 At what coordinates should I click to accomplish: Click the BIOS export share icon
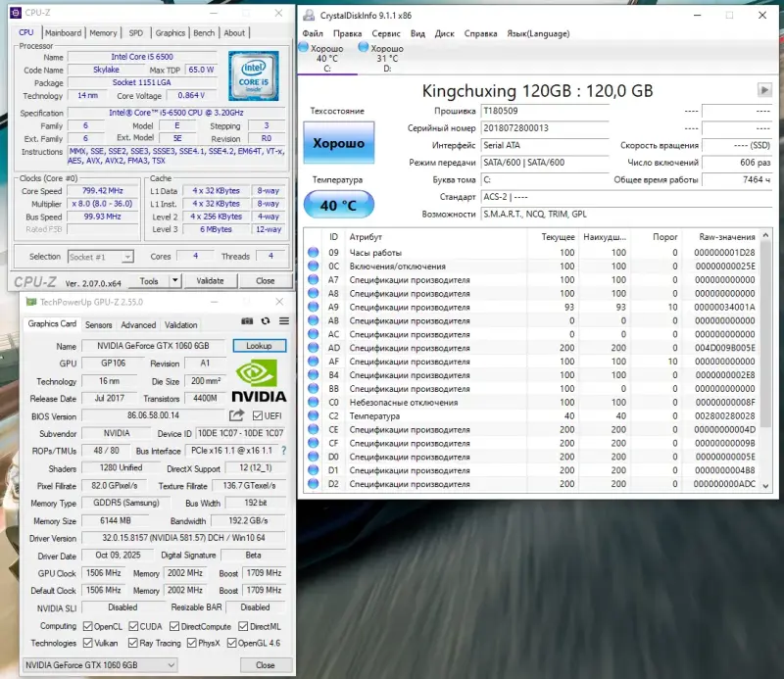236,416
